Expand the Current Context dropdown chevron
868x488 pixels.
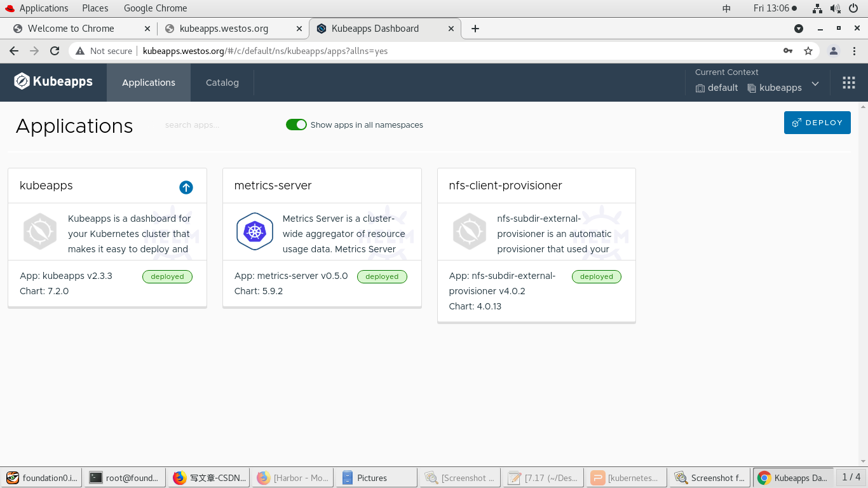tap(815, 83)
